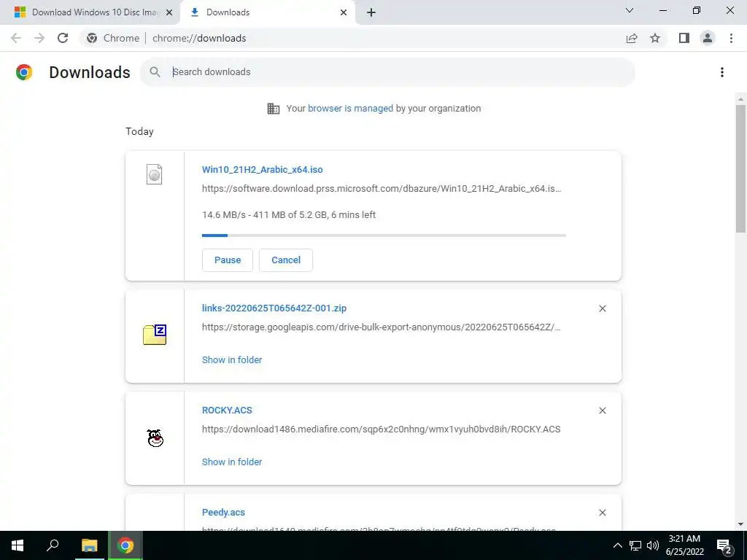Click the managed organization building icon
Viewport: 747px width, 560px height.
(x=273, y=109)
